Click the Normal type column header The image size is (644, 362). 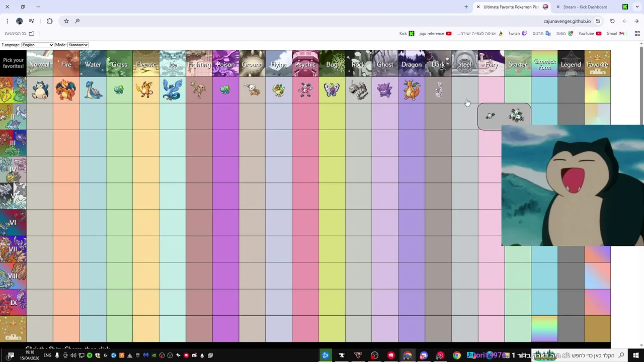40,63
